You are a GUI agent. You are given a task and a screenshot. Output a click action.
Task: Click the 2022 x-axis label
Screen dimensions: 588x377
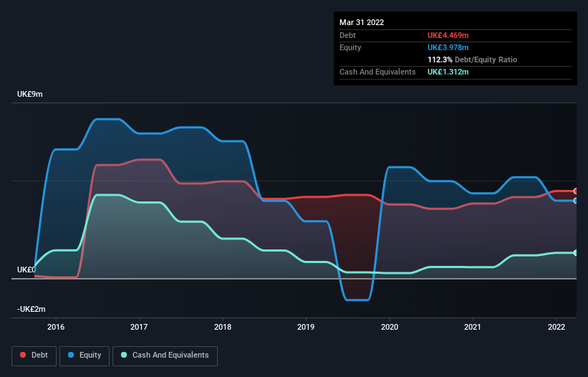pyautogui.click(x=556, y=327)
